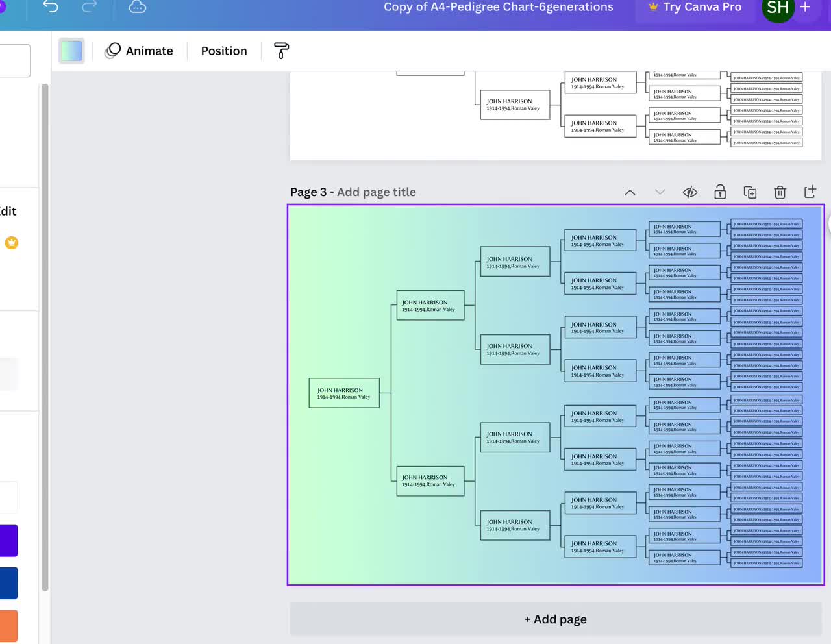Image resolution: width=831 pixels, height=644 pixels.
Task: Select the purple color swatch in the side panel
Action: (8, 541)
